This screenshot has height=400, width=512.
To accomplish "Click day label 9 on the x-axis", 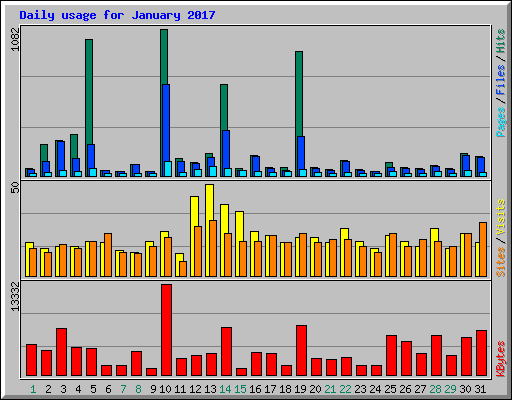I will (x=153, y=389).
